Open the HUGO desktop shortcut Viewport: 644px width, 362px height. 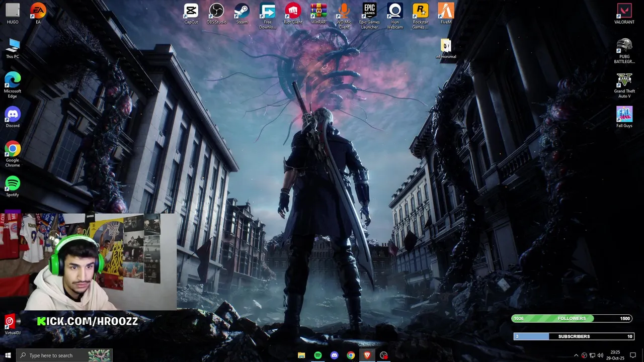coord(13,14)
